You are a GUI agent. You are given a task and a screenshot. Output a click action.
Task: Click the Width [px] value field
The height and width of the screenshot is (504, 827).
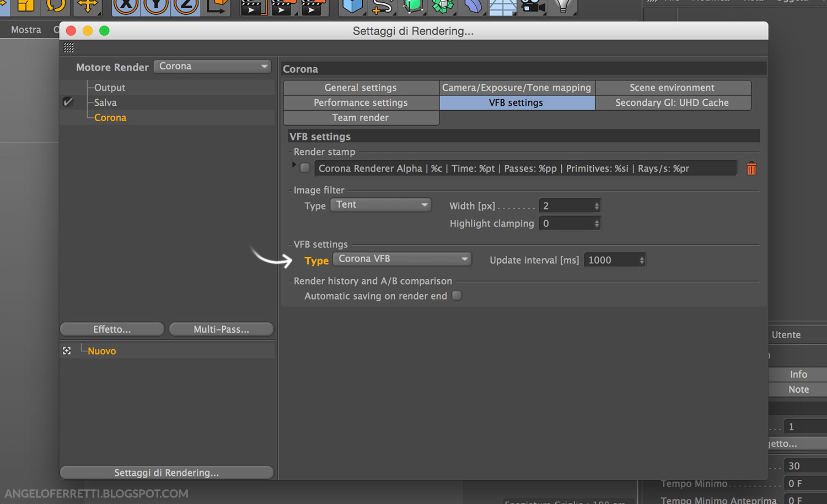pyautogui.click(x=566, y=206)
